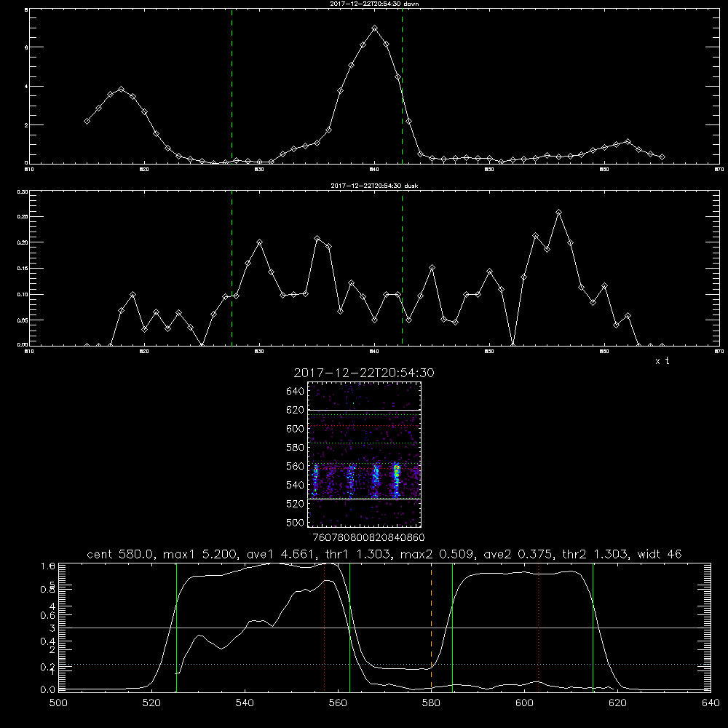Click the orange dashed center line in bottom plot
Viewport: 728px width, 728px height.
(431, 627)
